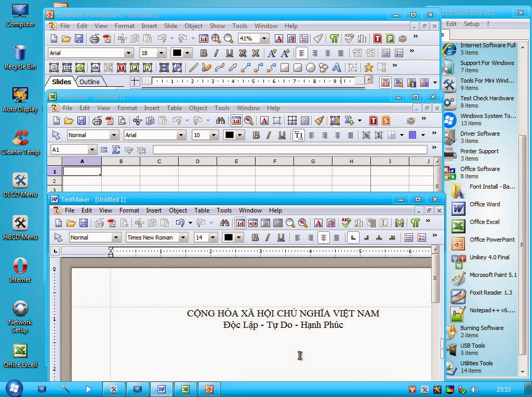This screenshot has height=397, width=532.
Task: Click Increase font size icon in Presentations
Action: [272, 53]
